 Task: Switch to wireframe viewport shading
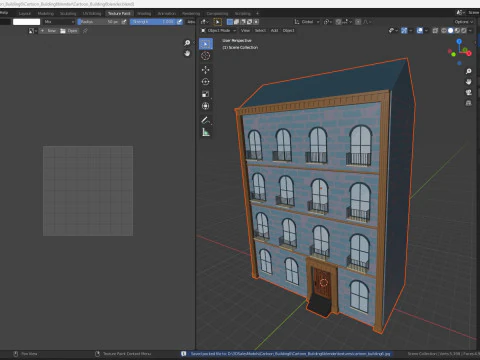444,31
